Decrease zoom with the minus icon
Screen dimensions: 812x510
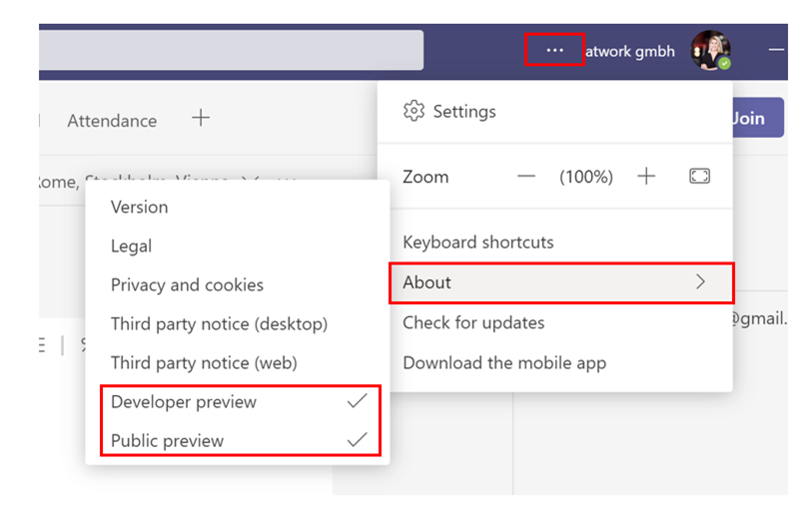click(x=526, y=177)
